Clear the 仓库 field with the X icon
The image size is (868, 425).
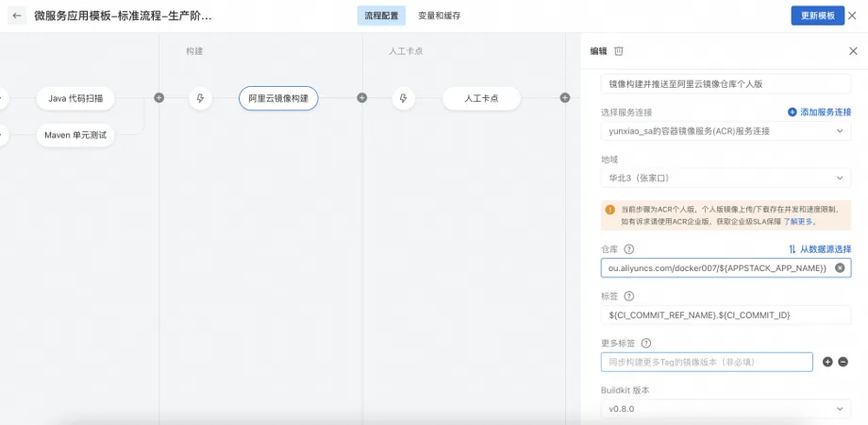pos(840,268)
